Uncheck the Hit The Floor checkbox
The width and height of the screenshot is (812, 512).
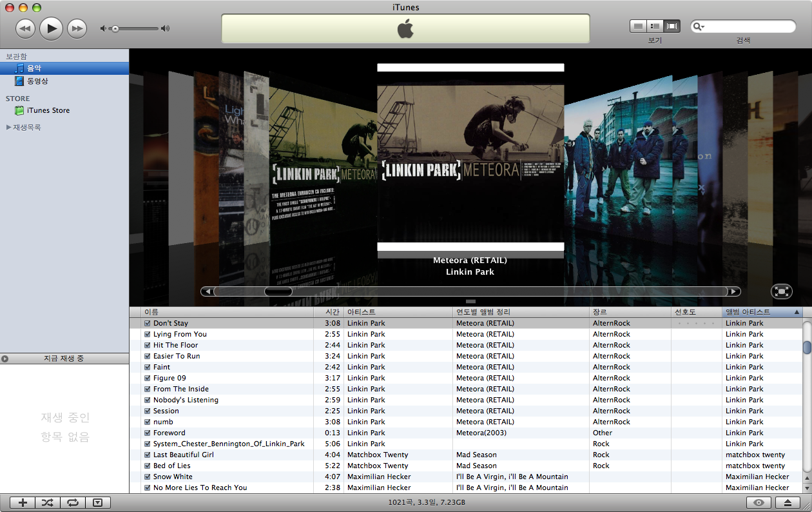click(148, 345)
